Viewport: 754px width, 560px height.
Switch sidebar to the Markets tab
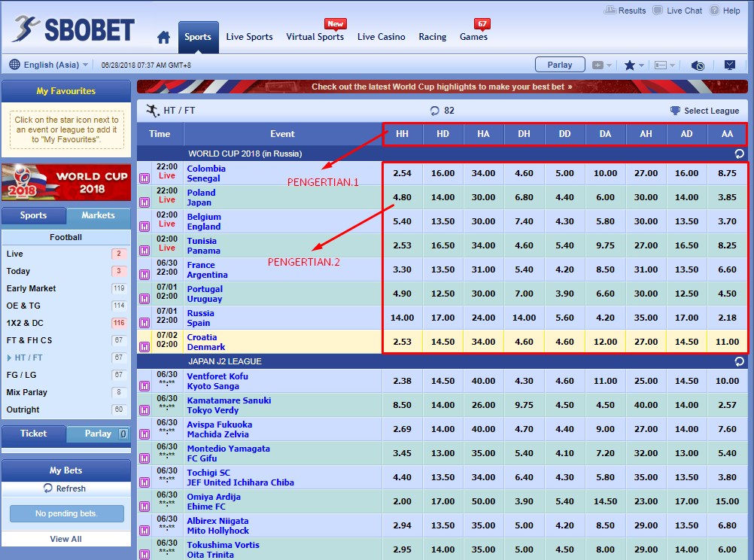tap(98, 215)
